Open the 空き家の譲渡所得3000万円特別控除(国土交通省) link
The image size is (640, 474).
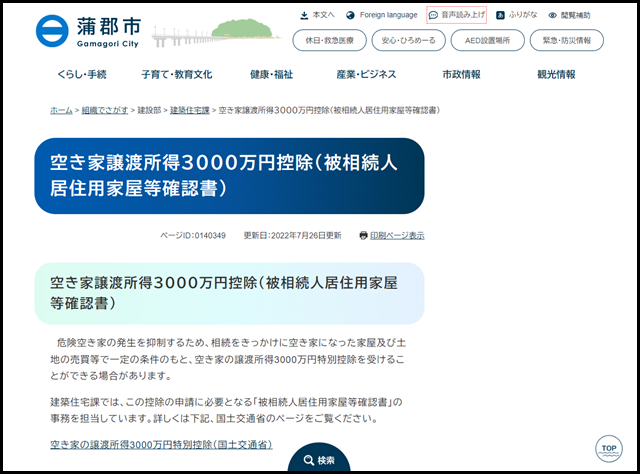(x=161, y=444)
